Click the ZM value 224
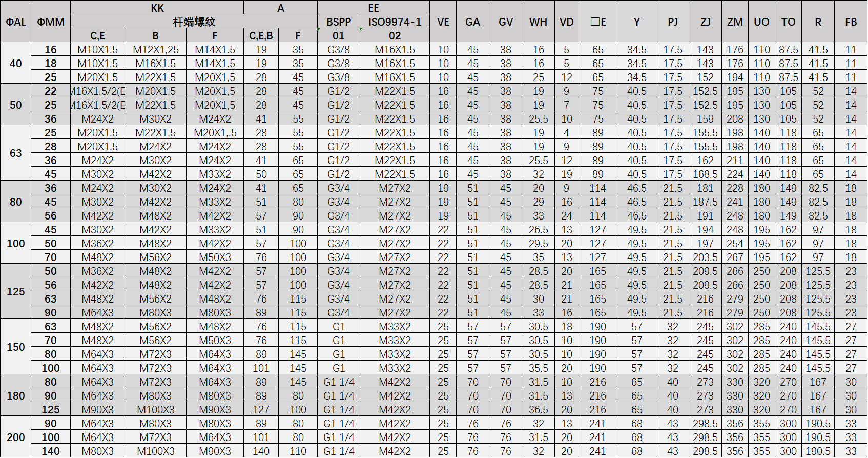Image resolution: width=868 pixels, height=458 pixels. (x=735, y=174)
